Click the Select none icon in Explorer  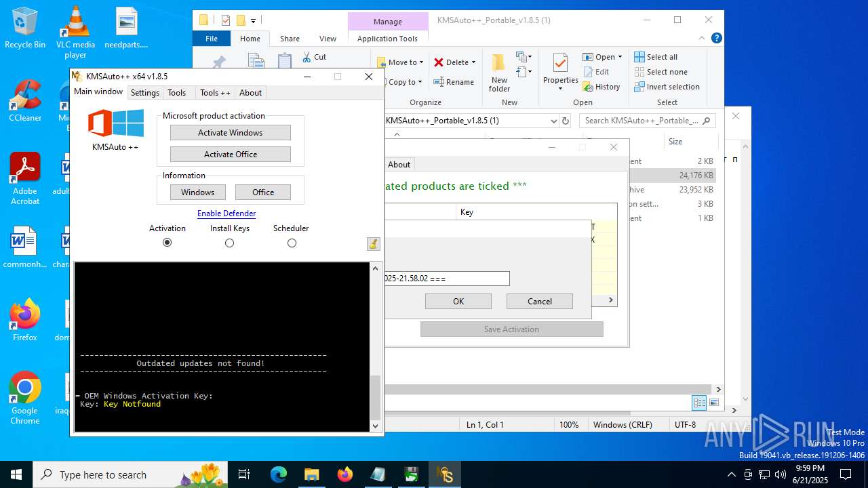pyautogui.click(x=639, y=72)
